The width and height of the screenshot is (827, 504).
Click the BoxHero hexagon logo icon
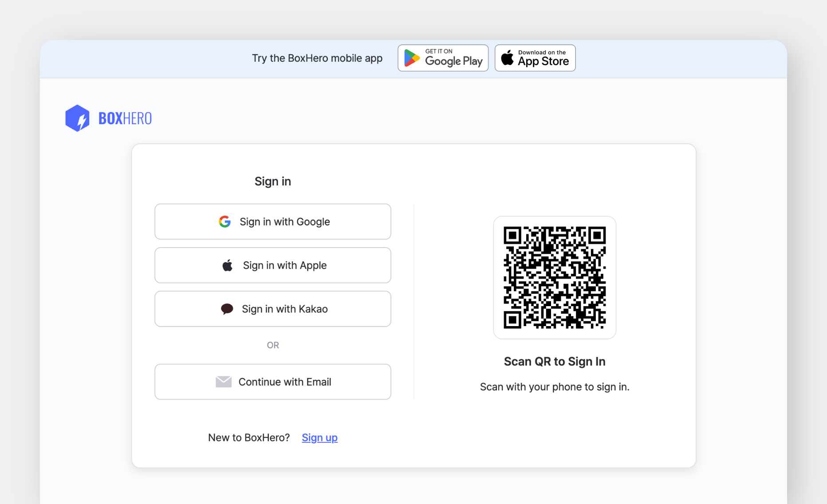[x=78, y=117]
